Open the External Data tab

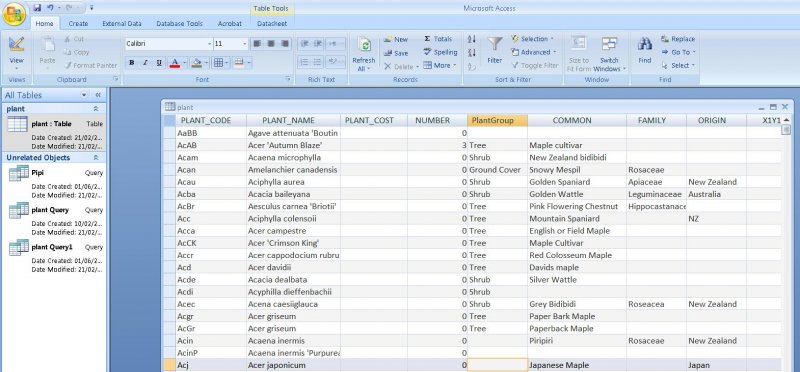[x=121, y=23]
